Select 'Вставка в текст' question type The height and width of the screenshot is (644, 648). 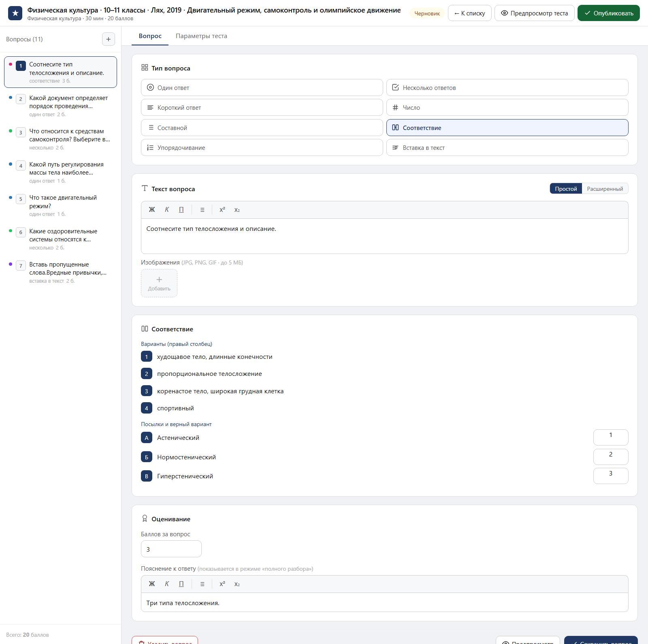coord(507,147)
